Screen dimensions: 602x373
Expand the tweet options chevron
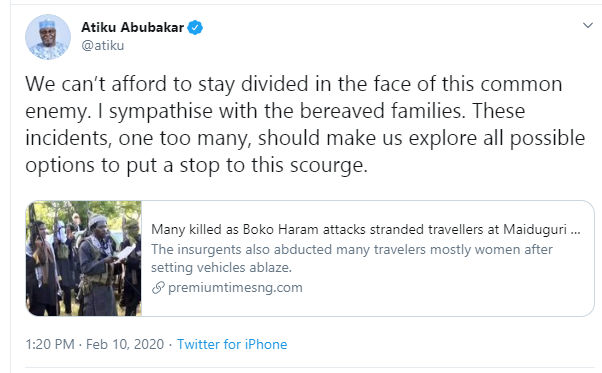tap(588, 26)
